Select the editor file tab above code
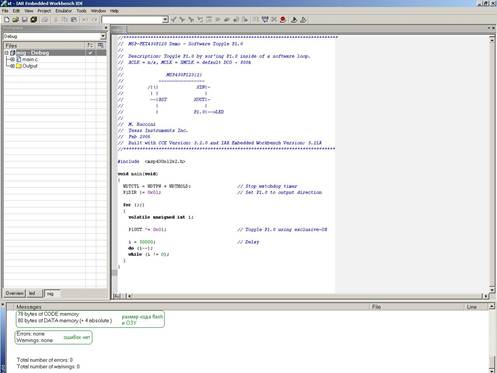Viewport: 497px width, 373px height. point(118,29)
